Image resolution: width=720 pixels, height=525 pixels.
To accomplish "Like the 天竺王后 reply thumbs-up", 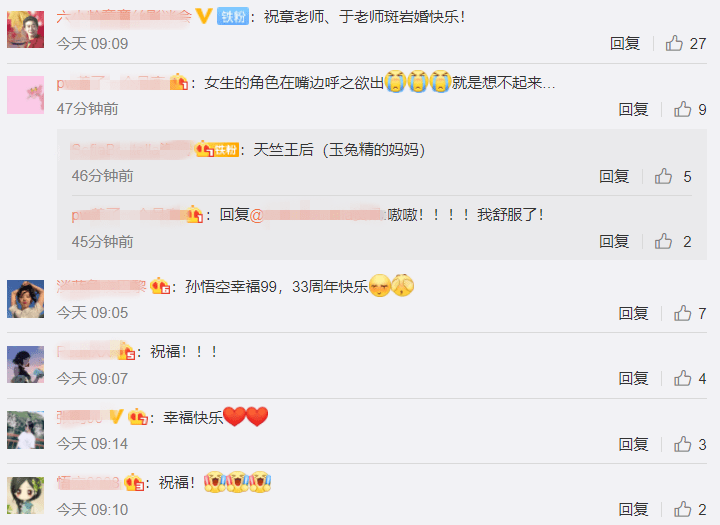I will (663, 176).
